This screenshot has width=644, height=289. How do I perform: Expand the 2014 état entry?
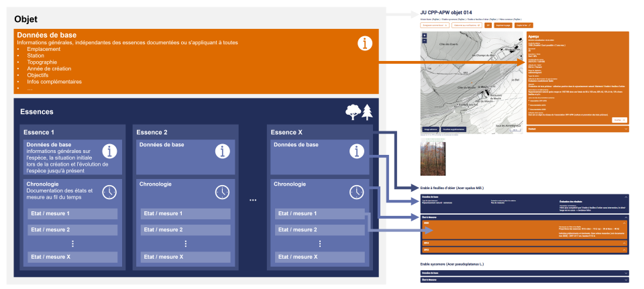coord(625,243)
